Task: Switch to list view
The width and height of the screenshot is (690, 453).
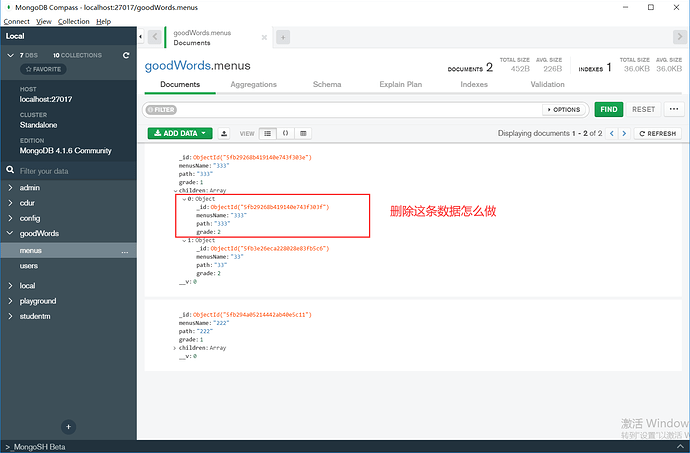Action: 267,133
